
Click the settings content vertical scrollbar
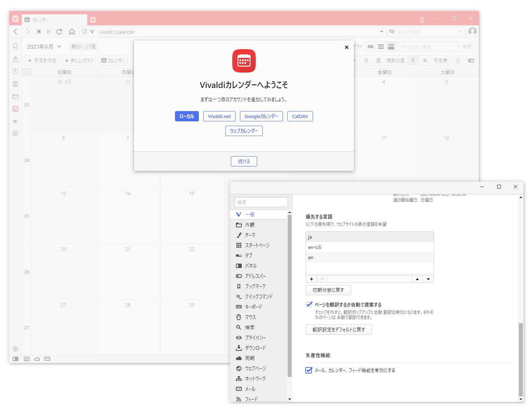click(x=521, y=359)
